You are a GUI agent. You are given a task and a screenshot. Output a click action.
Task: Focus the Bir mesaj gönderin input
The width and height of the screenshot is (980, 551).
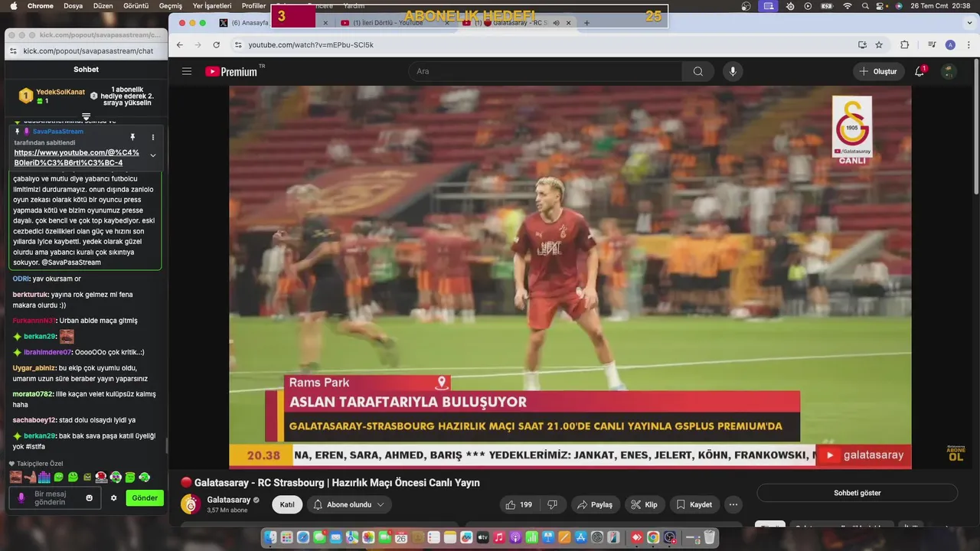point(55,498)
